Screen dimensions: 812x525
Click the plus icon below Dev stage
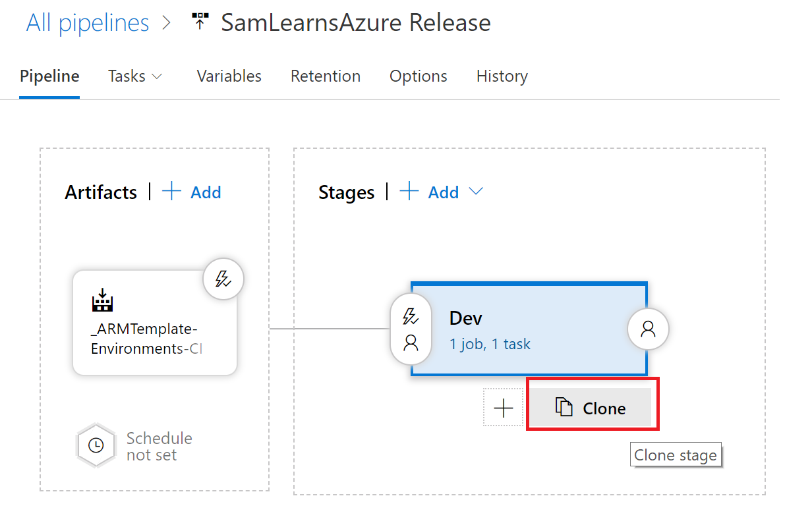click(503, 408)
